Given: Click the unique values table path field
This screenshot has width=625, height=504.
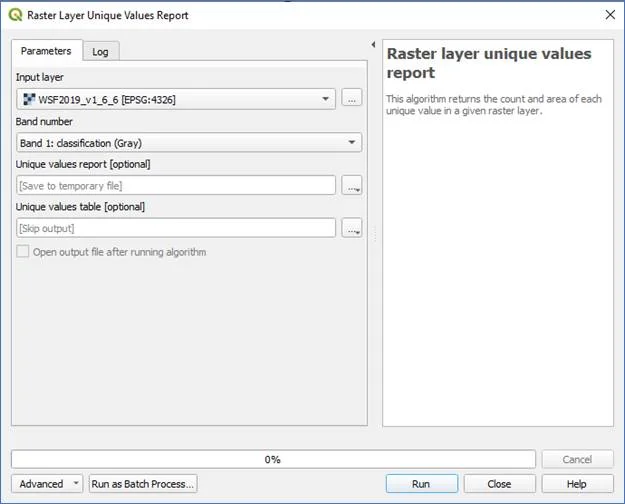Looking at the screenshot, I should (x=176, y=228).
